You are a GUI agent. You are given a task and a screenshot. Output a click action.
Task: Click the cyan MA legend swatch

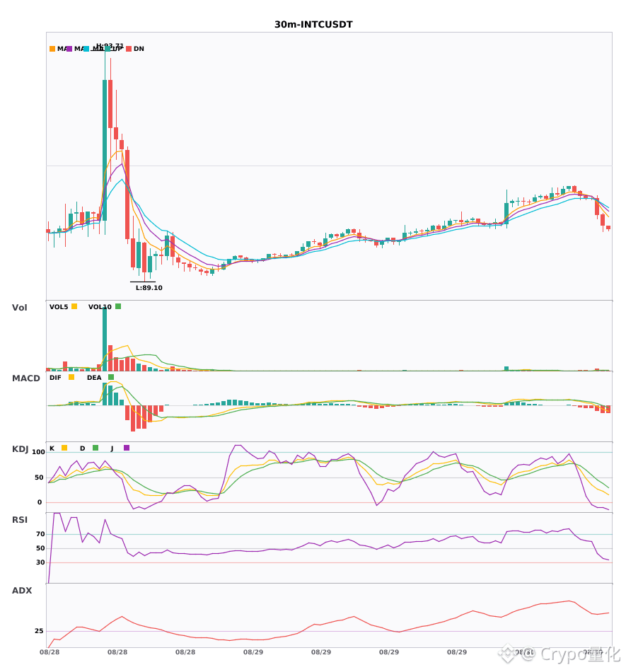pyautogui.click(x=86, y=49)
